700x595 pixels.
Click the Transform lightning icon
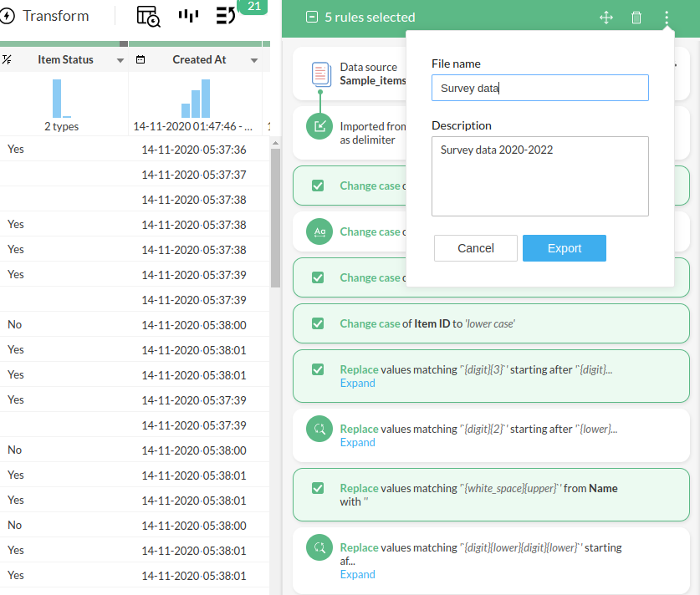click(x=8, y=17)
